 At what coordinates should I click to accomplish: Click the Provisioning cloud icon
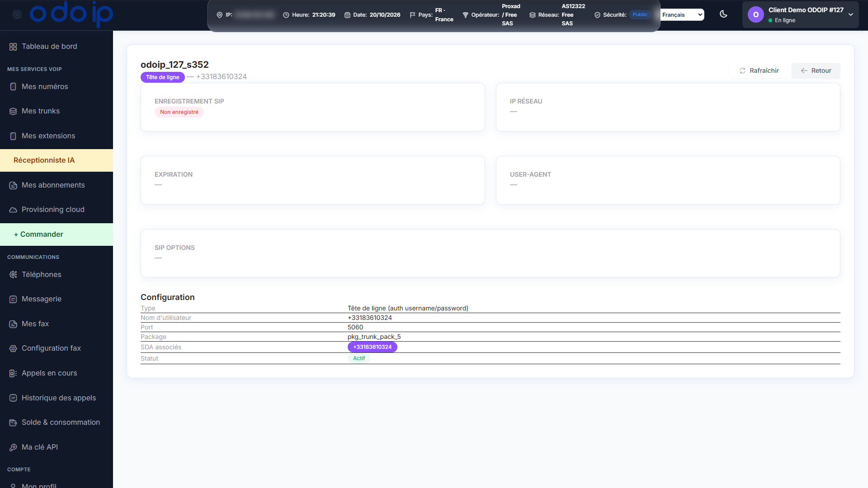(x=13, y=210)
